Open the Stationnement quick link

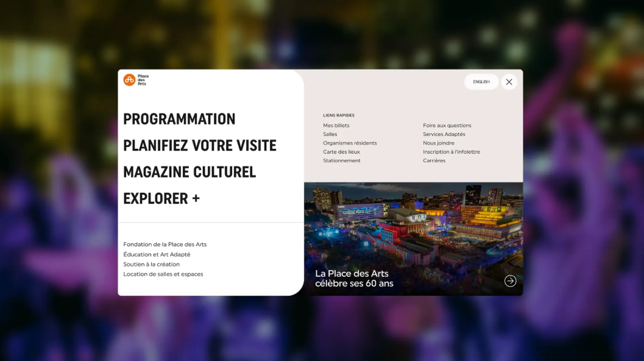pos(341,161)
